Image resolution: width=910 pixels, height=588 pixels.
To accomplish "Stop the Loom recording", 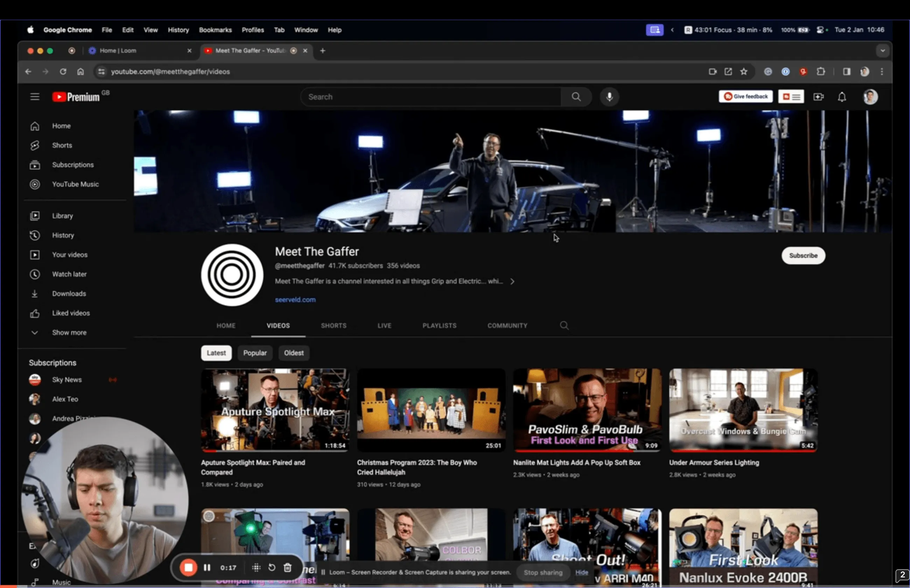I will [x=188, y=568].
